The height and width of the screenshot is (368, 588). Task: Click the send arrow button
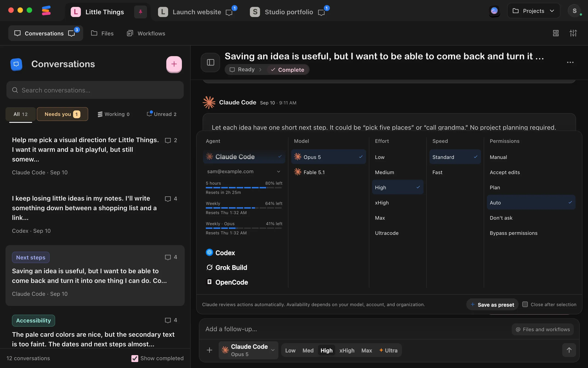pyautogui.click(x=569, y=350)
